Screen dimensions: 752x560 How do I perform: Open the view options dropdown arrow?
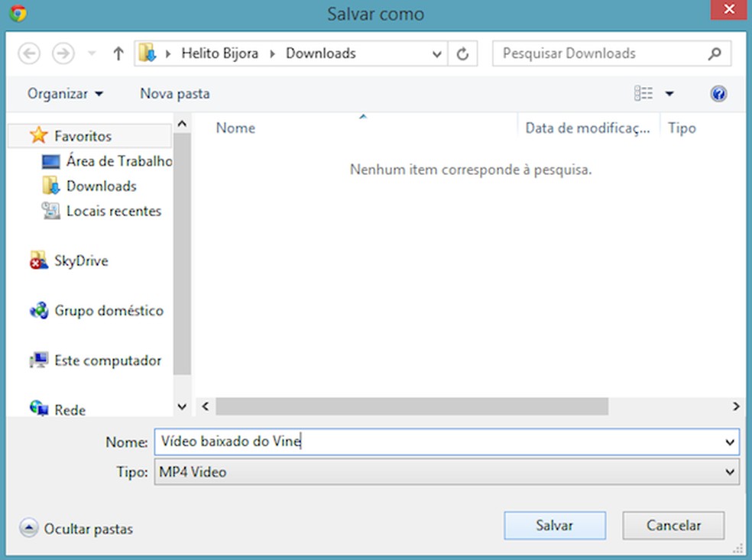coord(669,93)
